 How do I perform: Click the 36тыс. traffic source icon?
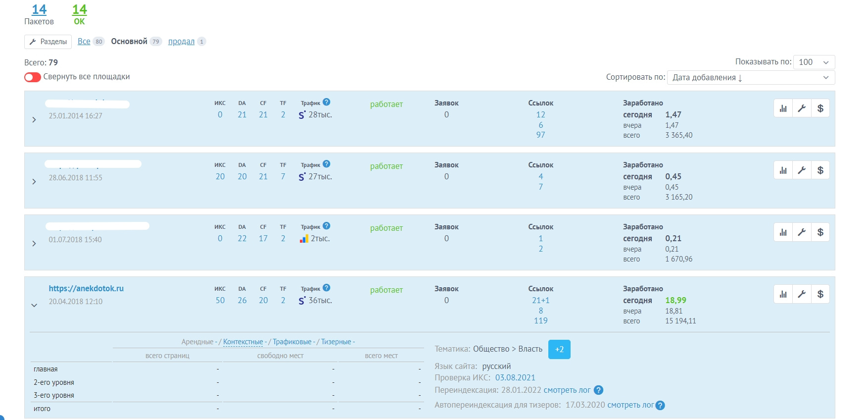pos(302,301)
